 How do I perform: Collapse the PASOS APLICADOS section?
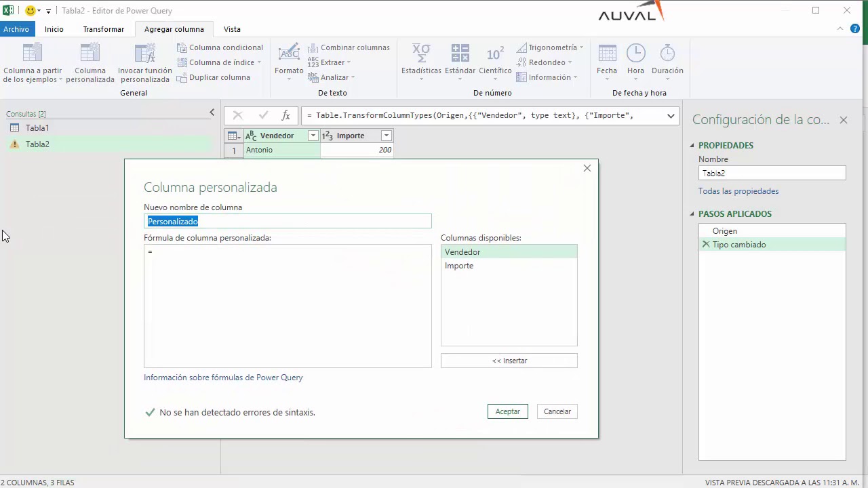click(692, 213)
